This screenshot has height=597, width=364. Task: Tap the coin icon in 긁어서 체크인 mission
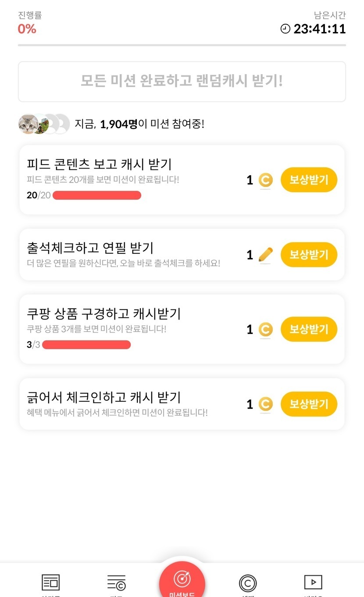(x=265, y=404)
